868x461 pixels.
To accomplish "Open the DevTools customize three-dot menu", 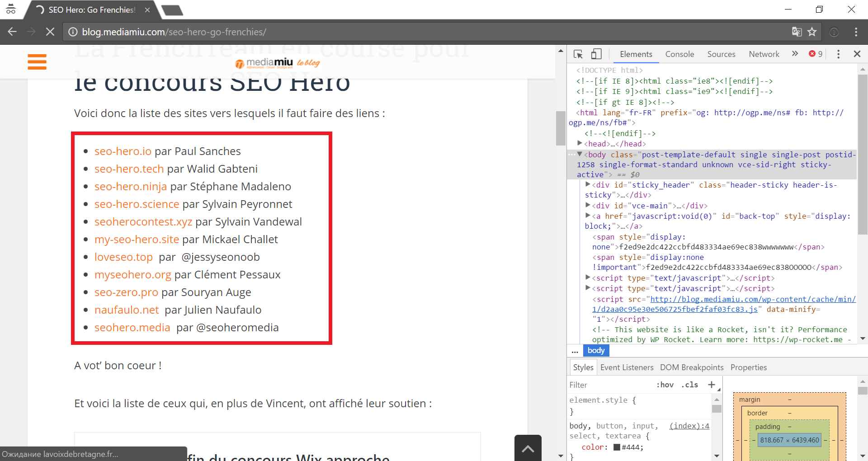I will [x=838, y=54].
